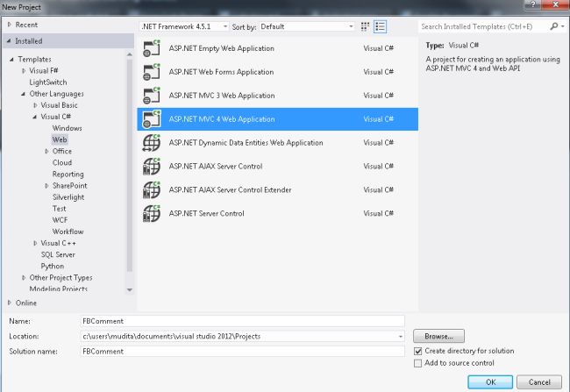
Task: Click the Cancel button
Action: click(x=539, y=382)
